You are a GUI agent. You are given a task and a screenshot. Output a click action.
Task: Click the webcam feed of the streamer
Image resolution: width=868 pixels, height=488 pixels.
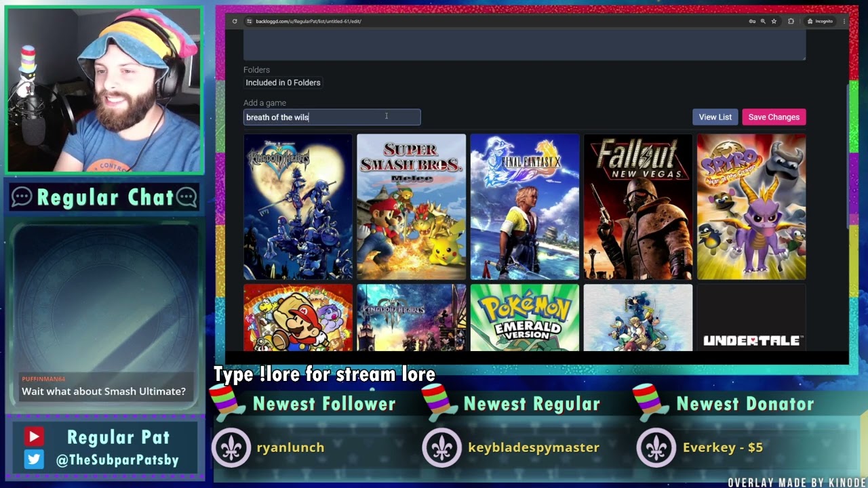click(x=104, y=89)
